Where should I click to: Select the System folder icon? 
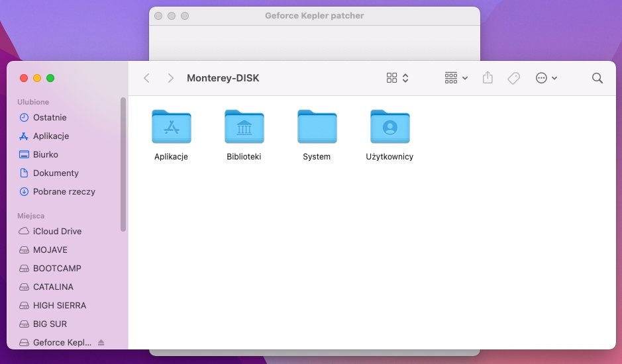(x=317, y=126)
